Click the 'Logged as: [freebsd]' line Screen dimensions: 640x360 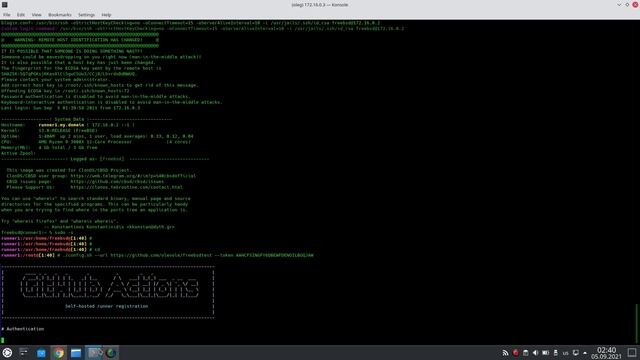(x=105, y=159)
